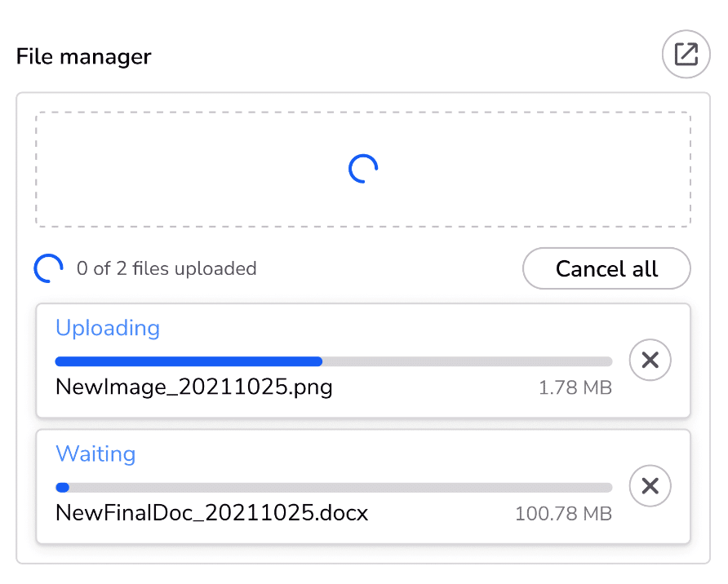Click the NewFinalDoc_20211025.docx progress bar
Image resolution: width=728 pixels, height=584 pixels.
[333, 488]
